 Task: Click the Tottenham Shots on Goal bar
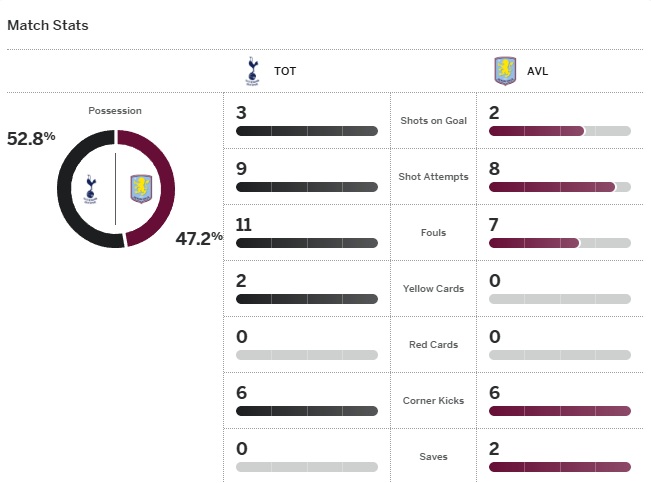tap(307, 131)
